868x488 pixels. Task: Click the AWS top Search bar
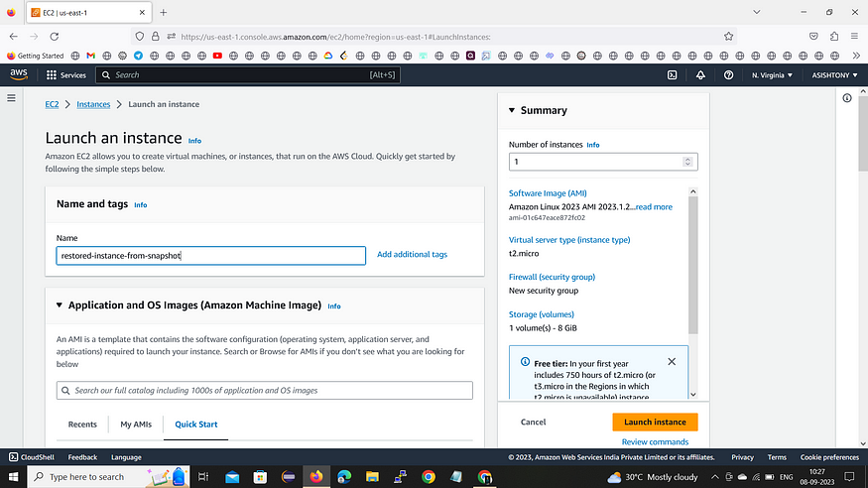(x=248, y=75)
